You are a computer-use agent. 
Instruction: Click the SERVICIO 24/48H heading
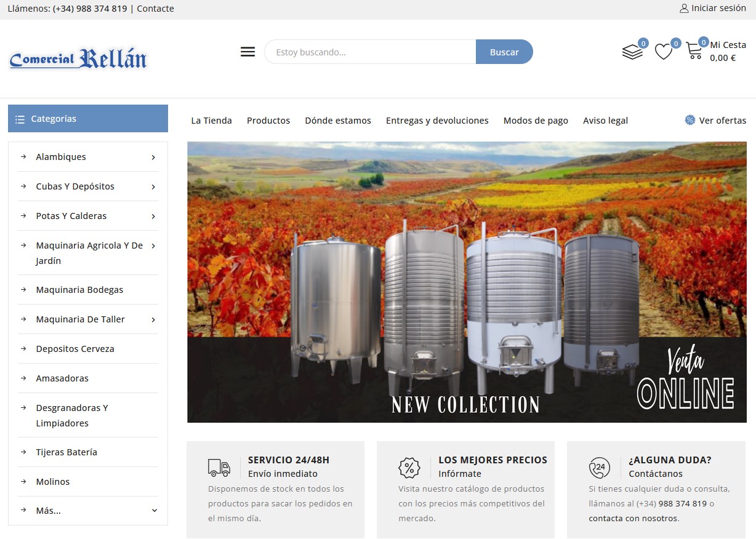coord(289,460)
